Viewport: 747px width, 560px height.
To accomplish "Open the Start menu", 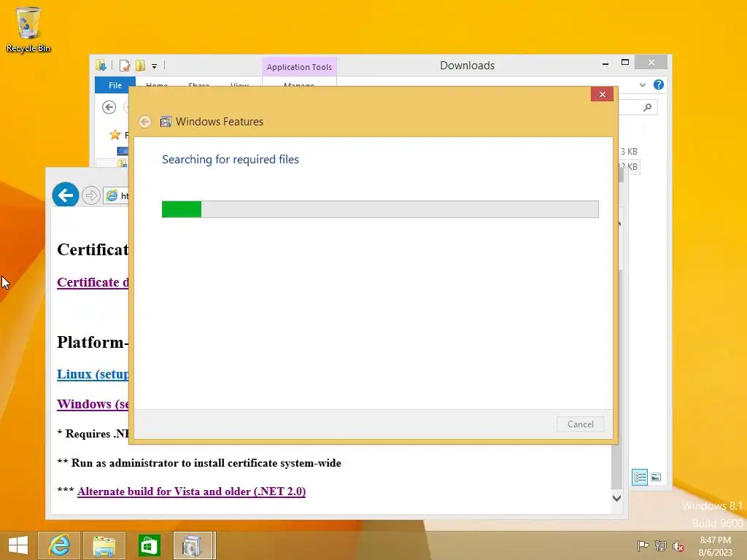I will coord(18,545).
